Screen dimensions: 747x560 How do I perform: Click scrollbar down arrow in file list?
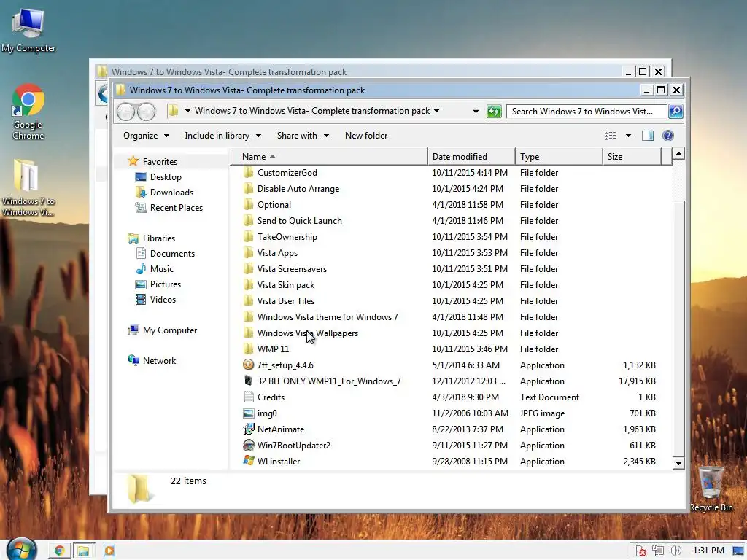click(678, 463)
